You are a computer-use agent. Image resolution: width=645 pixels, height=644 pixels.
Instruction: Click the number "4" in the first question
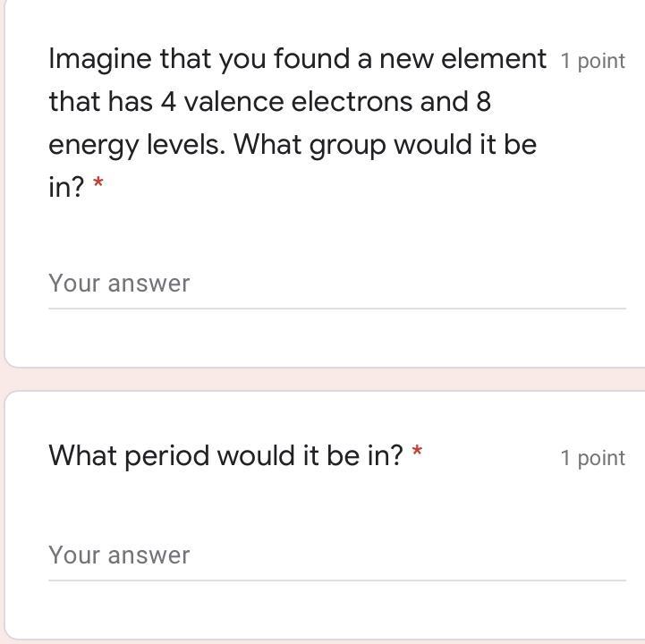[x=168, y=102]
